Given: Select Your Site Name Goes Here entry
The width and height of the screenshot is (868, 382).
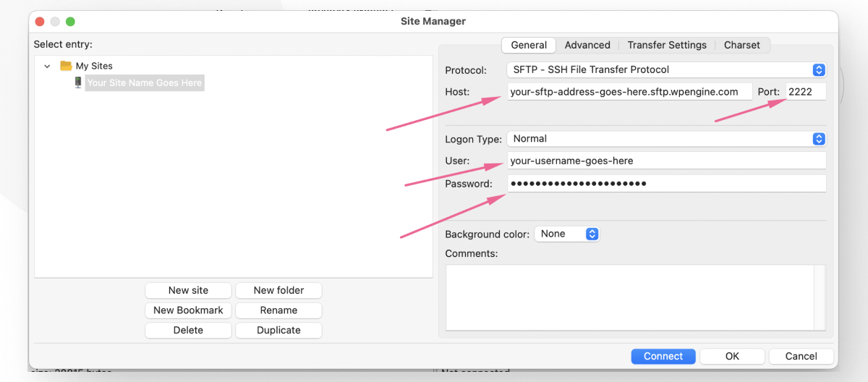Looking at the screenshot, I should point(144,82).
